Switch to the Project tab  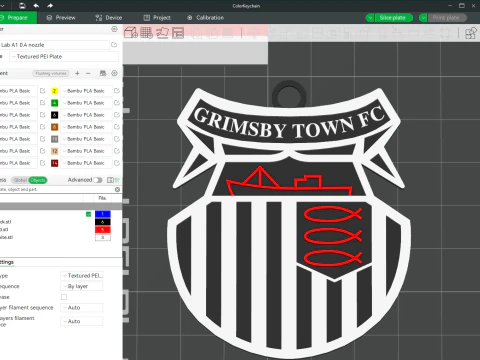point(157,18)
